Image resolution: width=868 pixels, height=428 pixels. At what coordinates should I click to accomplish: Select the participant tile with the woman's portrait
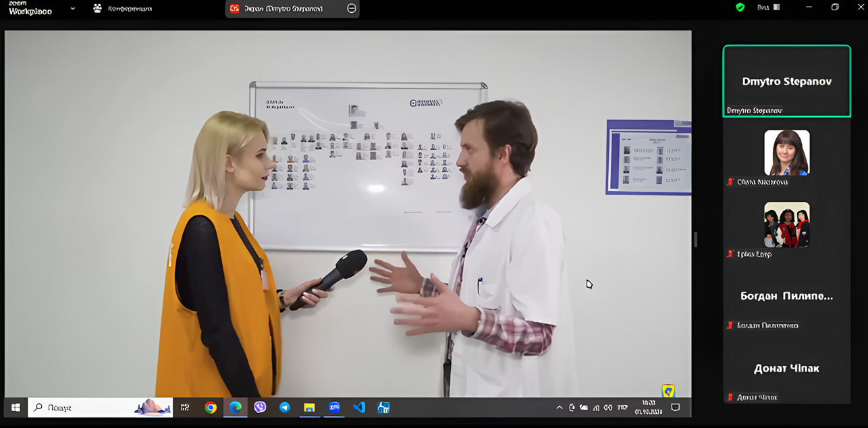(786, 153)
